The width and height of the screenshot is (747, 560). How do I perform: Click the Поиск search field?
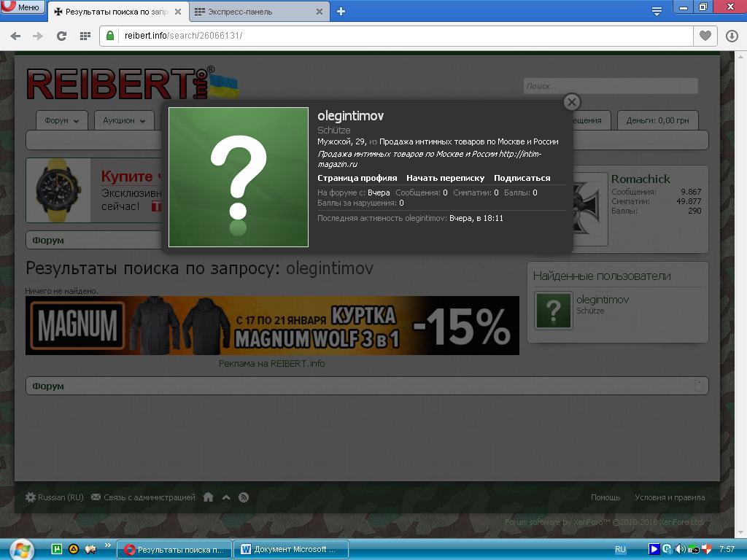pos(611,86)
